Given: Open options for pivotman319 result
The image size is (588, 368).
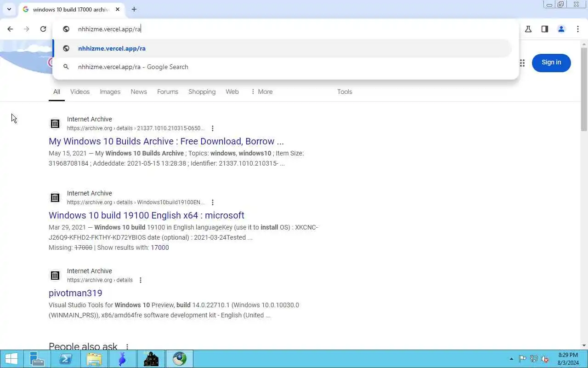Looking at the screenshot, I should click(x=141, y=280).
